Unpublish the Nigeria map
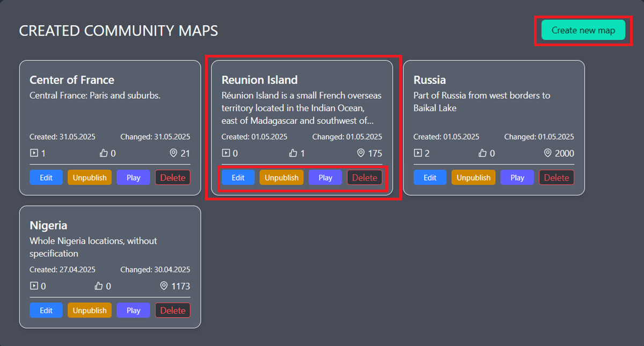This screenshot has height=346, width=644. pos(90,310)
